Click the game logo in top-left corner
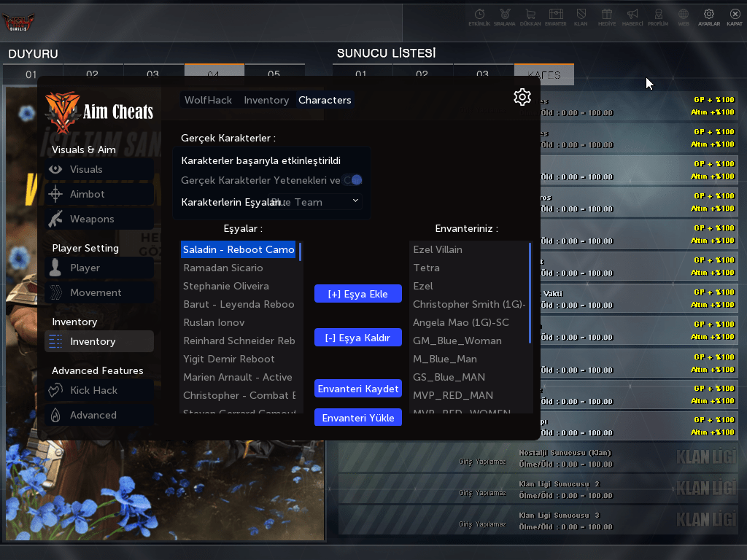Viewport: 747px width, 560px height. click(x=18, y=22)
